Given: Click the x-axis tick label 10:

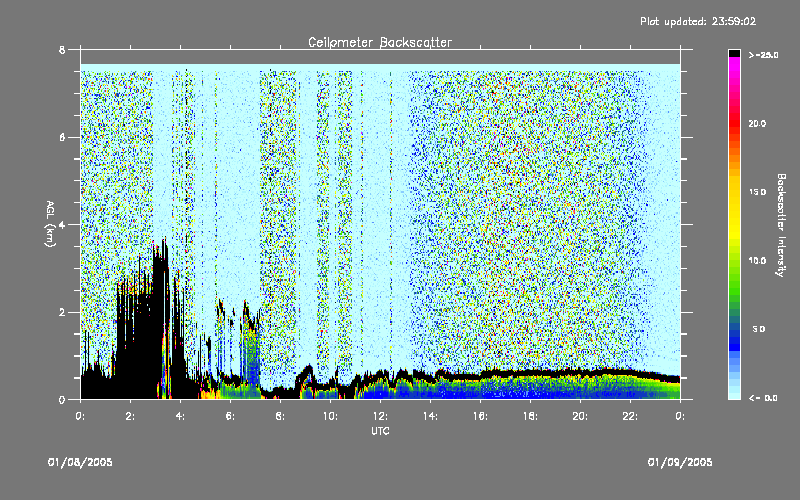Looking at the screenshot, I should pos(330,416).
